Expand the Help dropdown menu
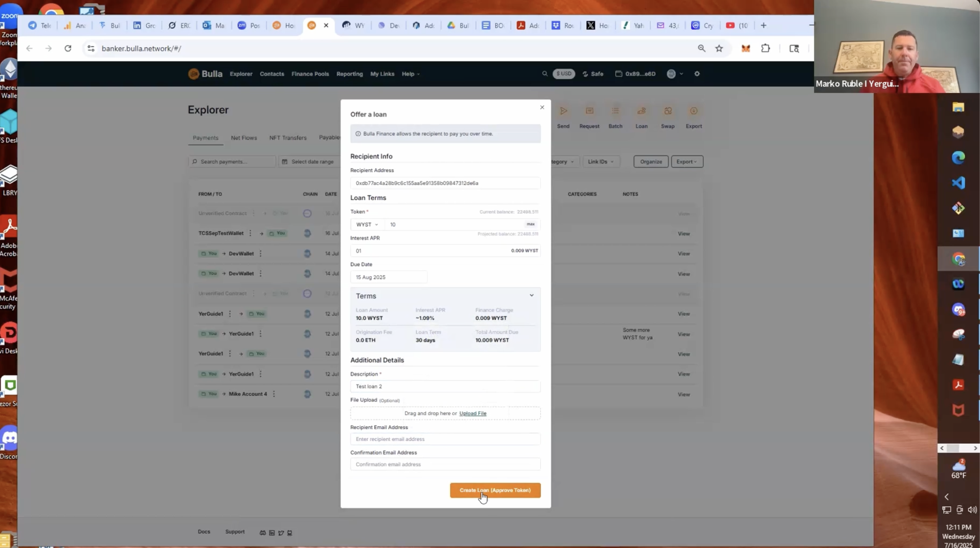Screen dimensions: 980x548 pos(410,74)
